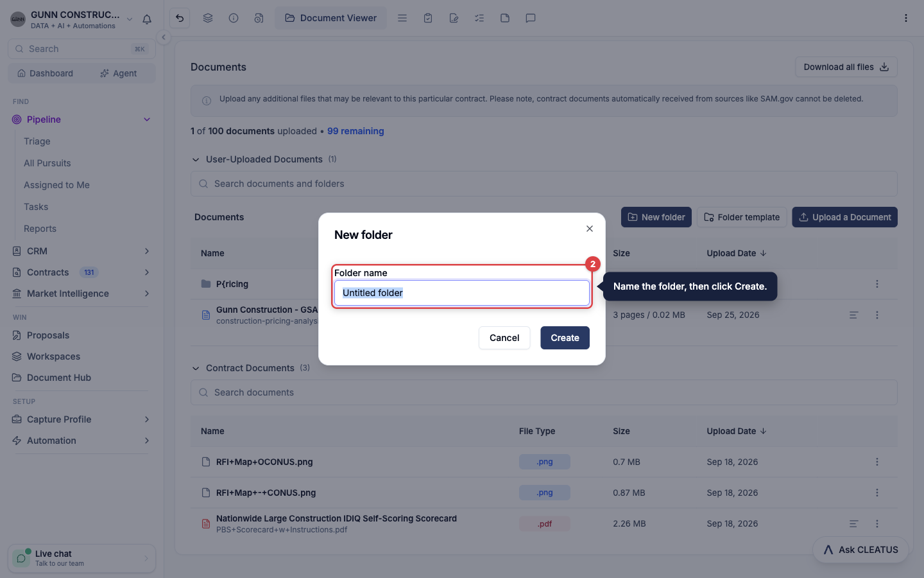Viewport: 924px width, 578px height.
Task: Open row menu for RFI+Map+OCONUS.png
Action: [877, 462]
